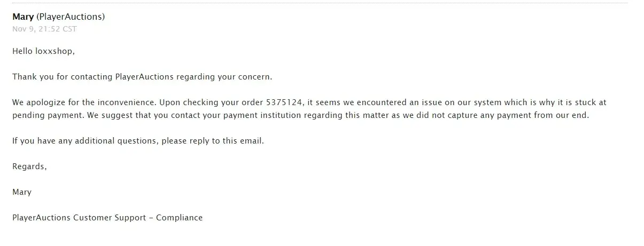Screen dimensions: 644x246
Task: Click the word Compliance in the signature
Action: pyautogui.click(x=180, y=218)
